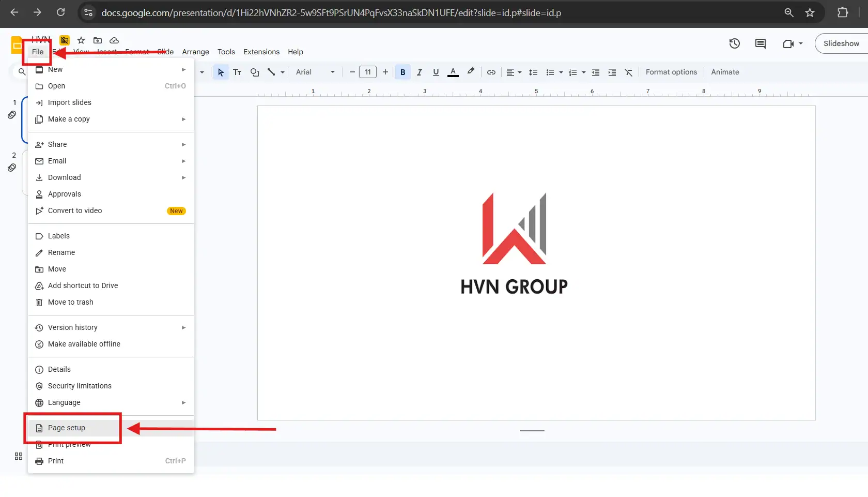Expand the Share submenu
This screenshot has width=868, height=497.
tap(111, 144)
